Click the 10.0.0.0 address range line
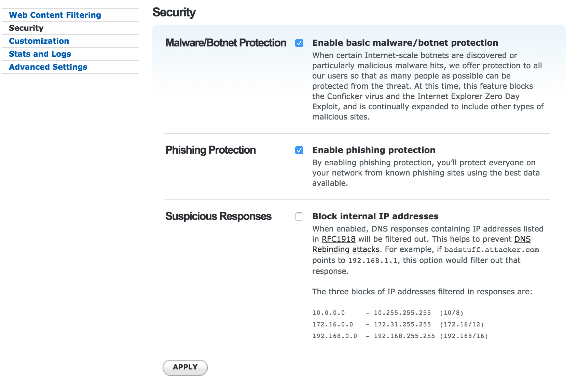578x392 pixels. point(388,313)
